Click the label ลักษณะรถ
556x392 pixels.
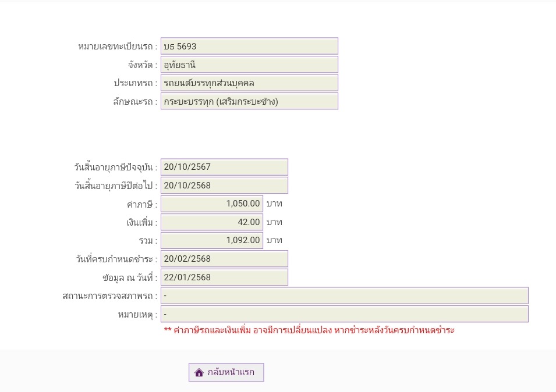coord(135,102)
